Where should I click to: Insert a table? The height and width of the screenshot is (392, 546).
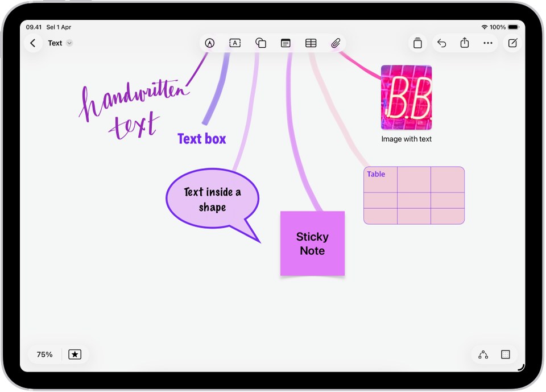tap(311, 43)
